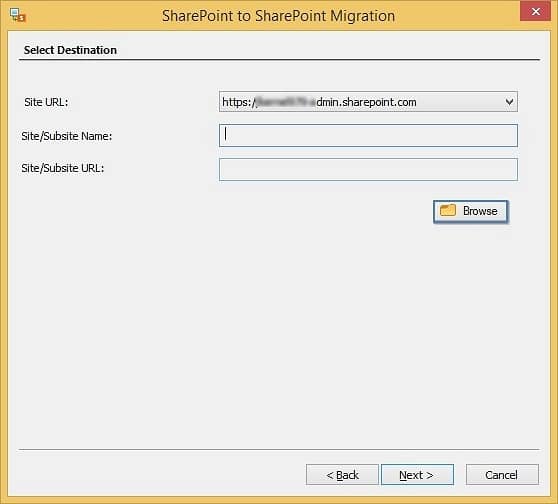Click the 'Site/Subsite Name:' label
The height and width of the screenshot is (504, 558).
pyautogui.click(x=67, y=136)
